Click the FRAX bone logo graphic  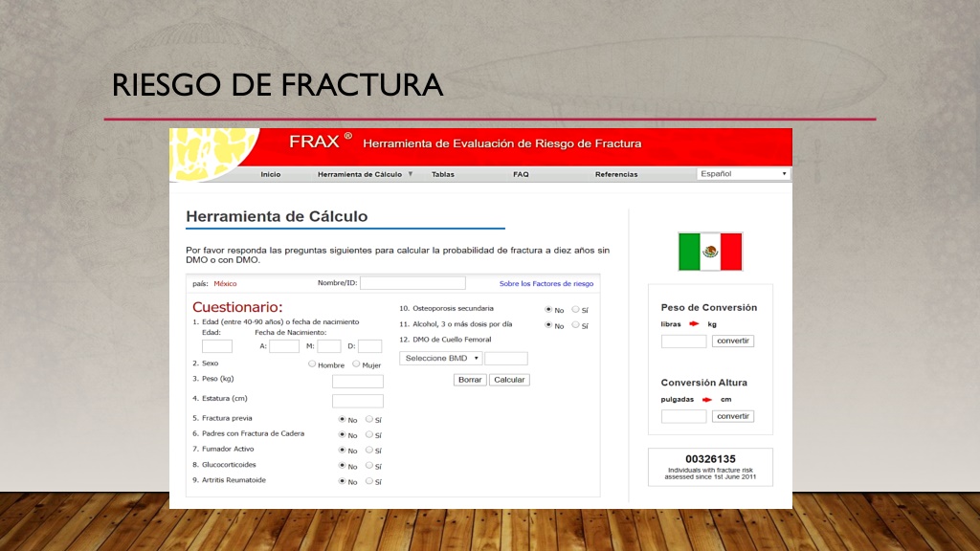212,154
